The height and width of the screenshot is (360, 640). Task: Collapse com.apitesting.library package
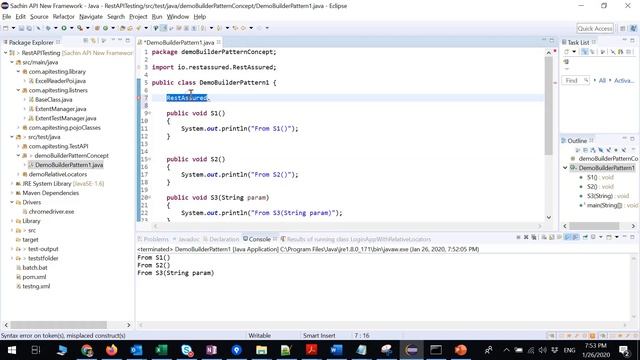click(x=18, y=72)
